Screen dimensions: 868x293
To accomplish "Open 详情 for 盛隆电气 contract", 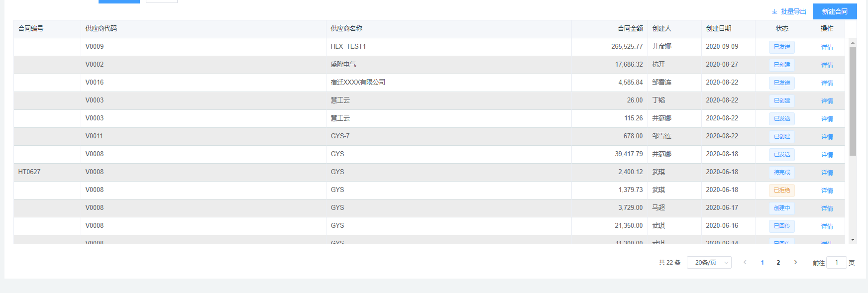I will pos(827,65).
